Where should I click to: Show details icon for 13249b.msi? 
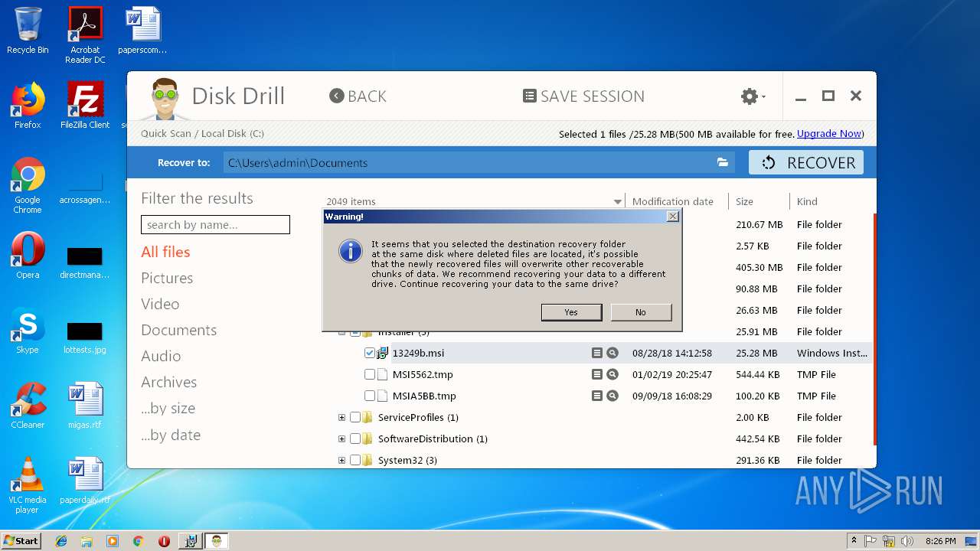597,353
